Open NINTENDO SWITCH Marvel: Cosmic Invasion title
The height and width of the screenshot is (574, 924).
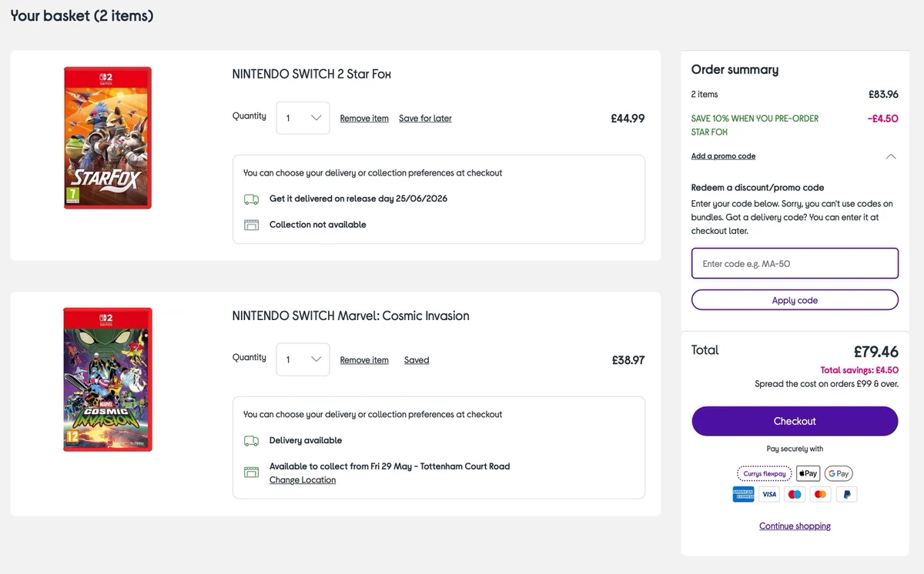pyautogui.click(x=350, y=316)
